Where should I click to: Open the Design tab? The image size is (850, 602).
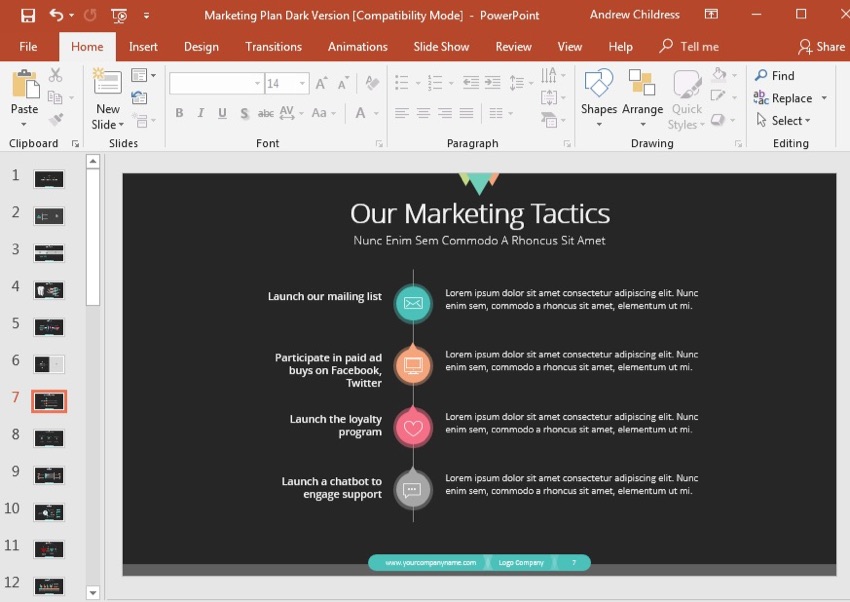coord(201,46)
